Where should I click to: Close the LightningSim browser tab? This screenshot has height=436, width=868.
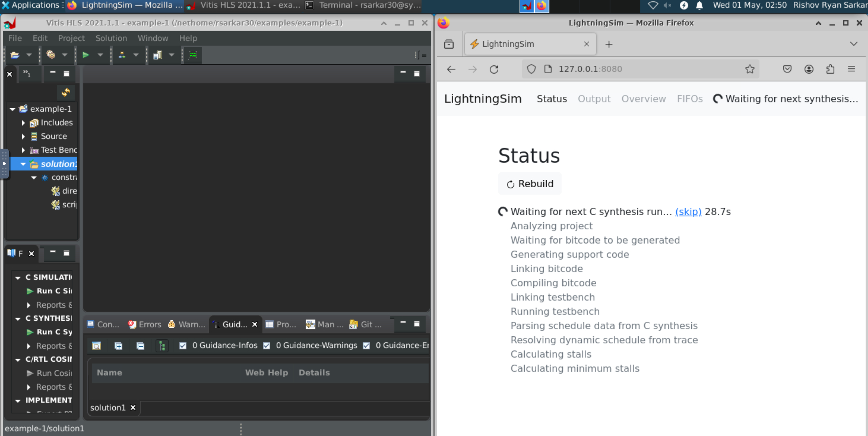point(586,44)
